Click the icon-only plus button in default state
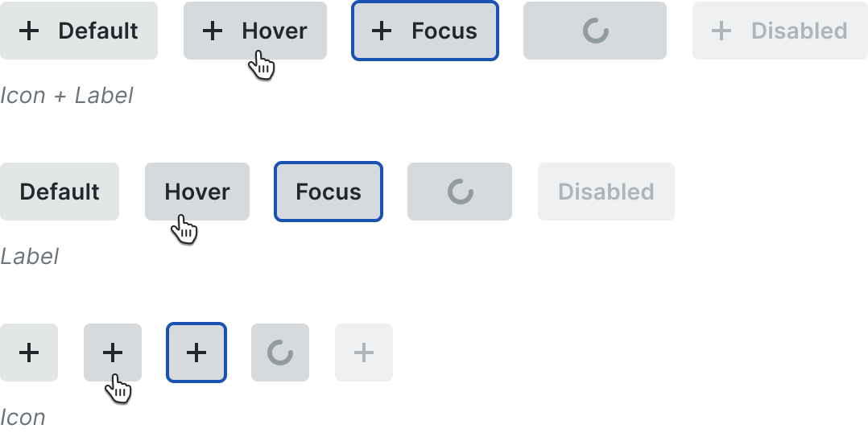Screen dimensions: 868x433 29,353
